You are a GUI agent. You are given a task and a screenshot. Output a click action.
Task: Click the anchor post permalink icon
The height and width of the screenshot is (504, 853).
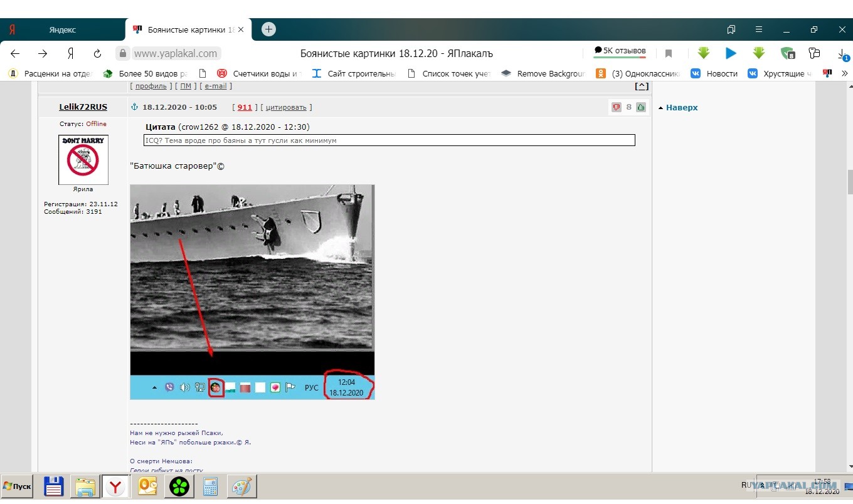click(x=134, y=107)
